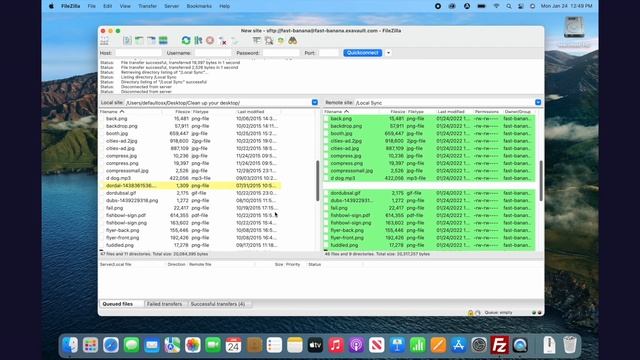
Task: Open Control Center in the menu bar
Action: point(521,6)
